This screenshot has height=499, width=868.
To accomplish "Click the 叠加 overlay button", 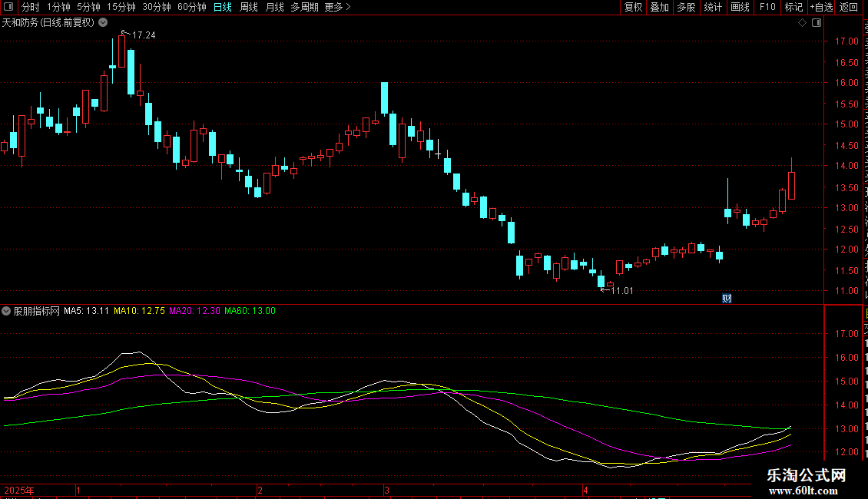I will (659, 7).
